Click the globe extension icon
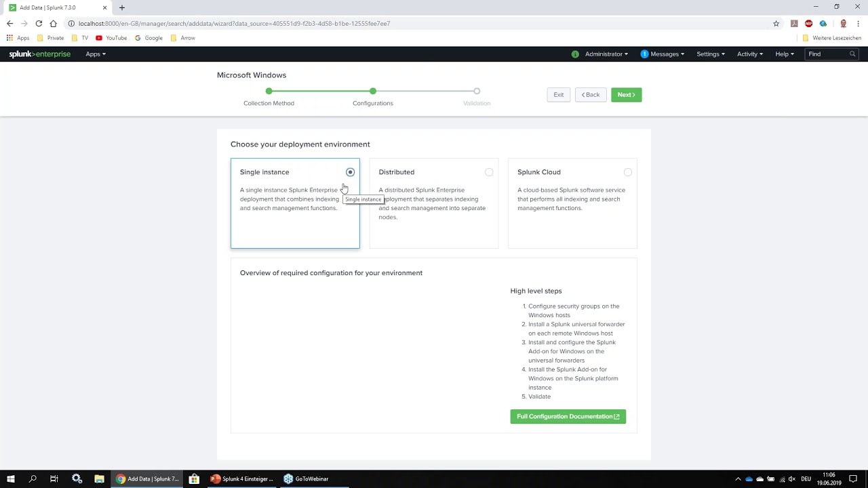The image size is (868, 488). click(x=823, y=24)
